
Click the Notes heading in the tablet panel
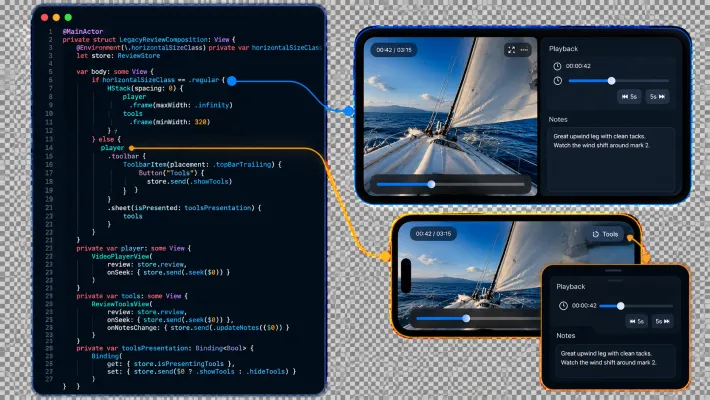click(558, 120)
